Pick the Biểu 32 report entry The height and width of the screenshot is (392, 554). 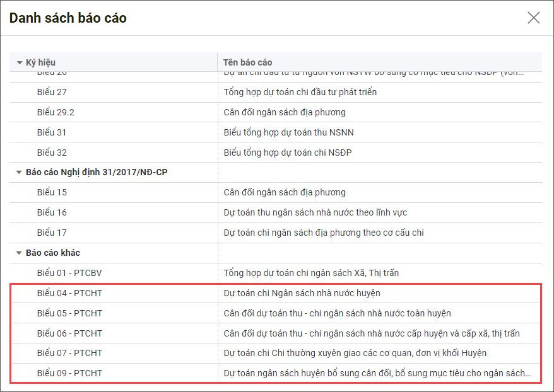(52, 153)
